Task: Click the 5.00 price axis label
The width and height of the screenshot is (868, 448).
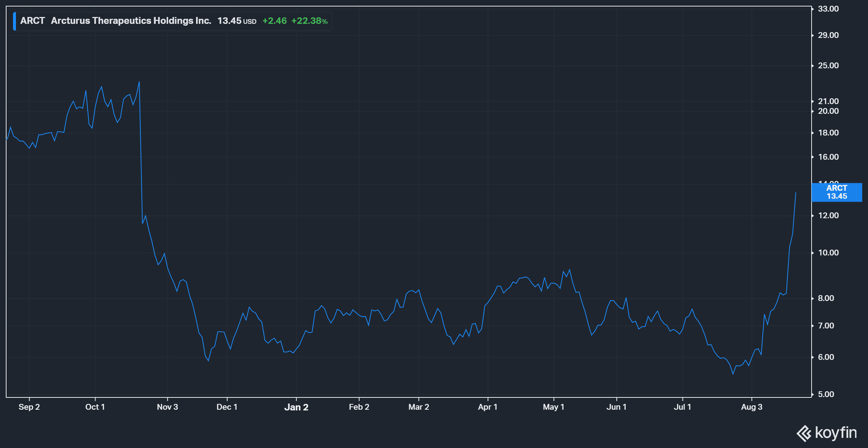Action: click(826, 395)
